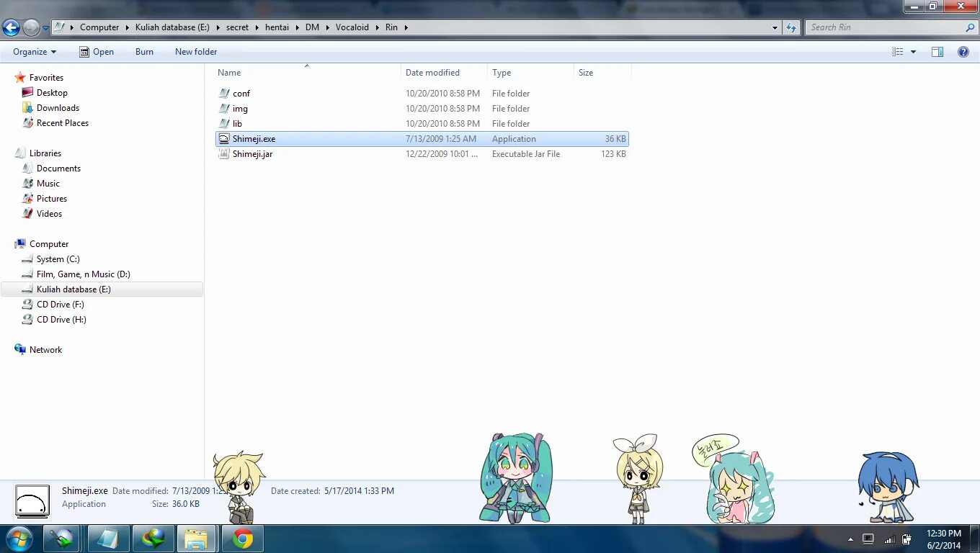Select the Vocaloid breadcrumb segment
This screenshot has height=553, width=980.
(x=352, y=27)
